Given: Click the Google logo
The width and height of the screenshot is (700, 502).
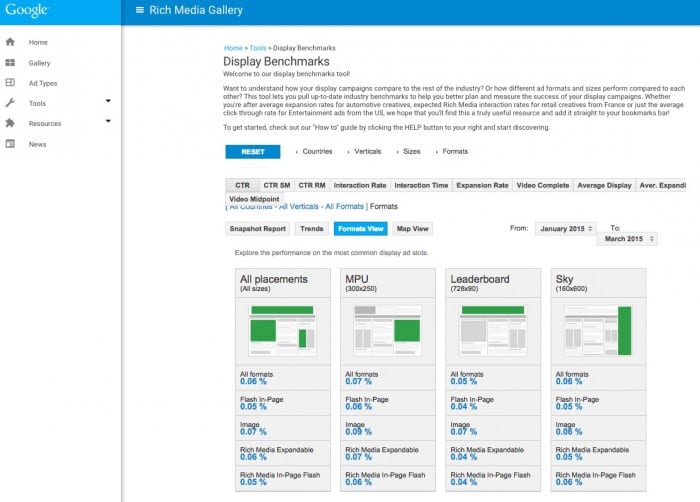Looking at the screenshot, I should point(26,10).
